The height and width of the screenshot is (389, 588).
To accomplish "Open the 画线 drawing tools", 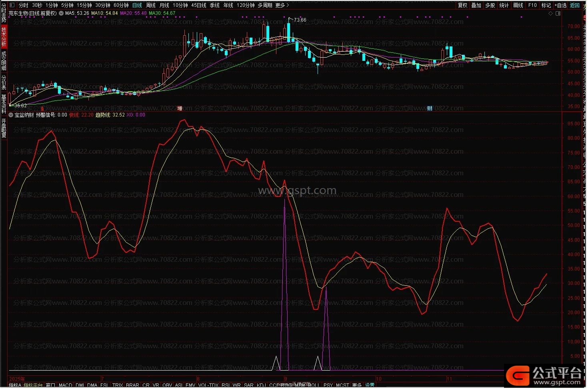I will (518, 5).
